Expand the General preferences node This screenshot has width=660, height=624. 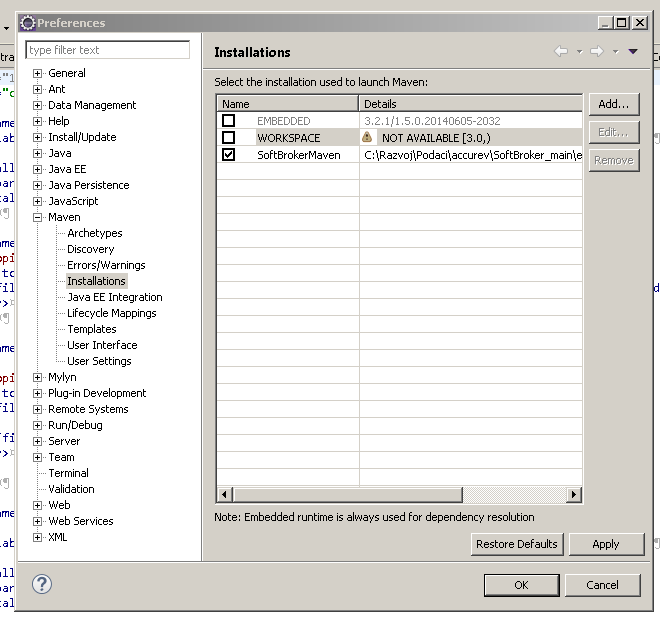[x=38, y=73]
